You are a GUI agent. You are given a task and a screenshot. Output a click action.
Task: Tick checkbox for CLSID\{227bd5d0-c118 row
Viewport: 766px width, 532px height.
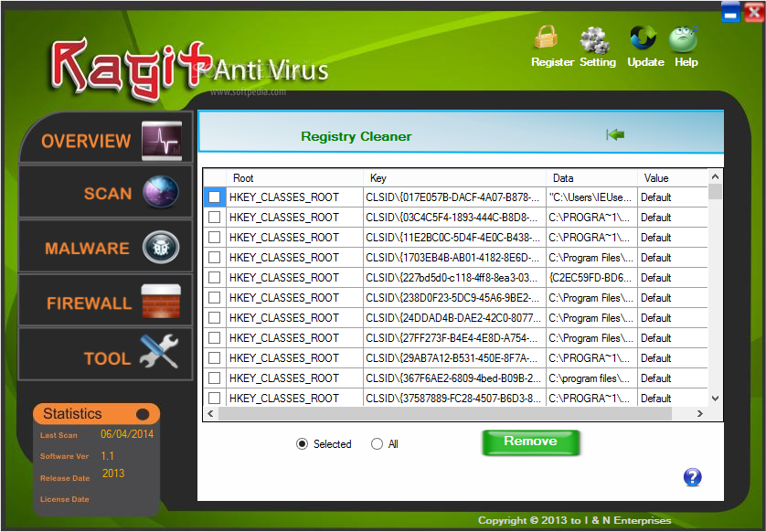(x=215, y=278)
